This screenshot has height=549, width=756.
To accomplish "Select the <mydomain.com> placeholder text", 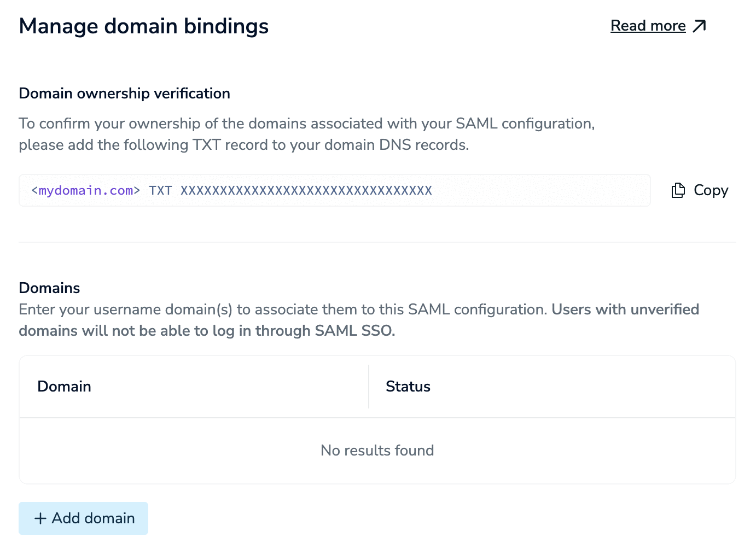I will (x=86, y=190).
